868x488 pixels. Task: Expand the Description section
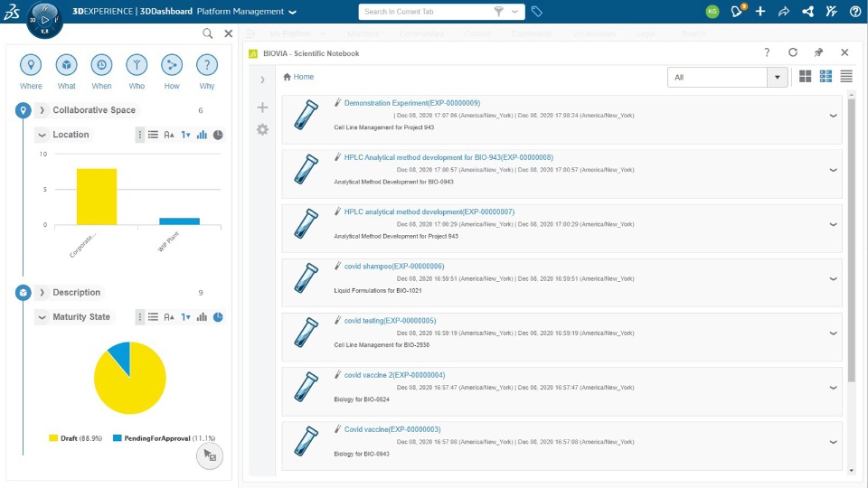tap(42, 293)
